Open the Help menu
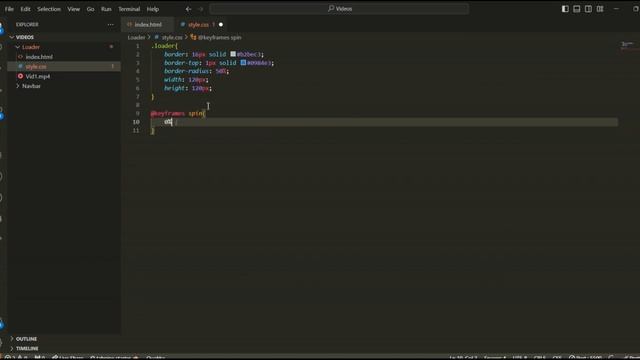Screen dimensions: 640x360 pyautogui.click(x=153, y=9)
